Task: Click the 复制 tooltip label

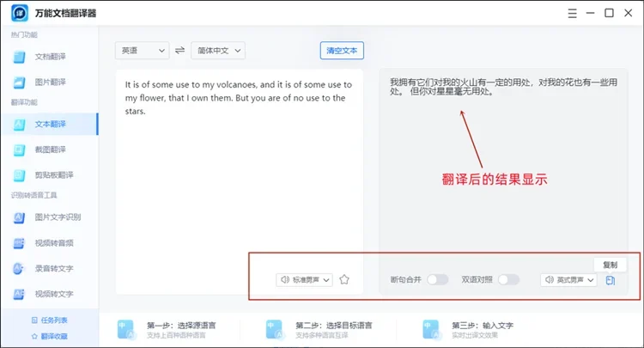Action: (x=610, y=265)
